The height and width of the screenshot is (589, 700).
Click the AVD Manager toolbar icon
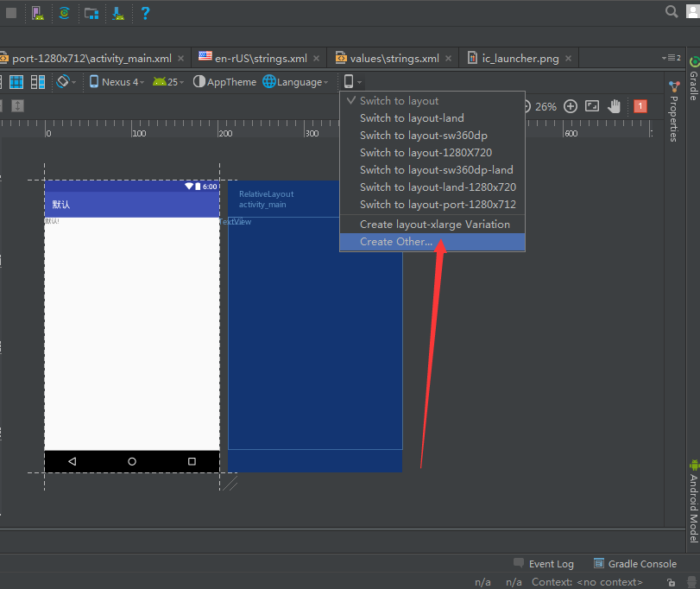37,13
